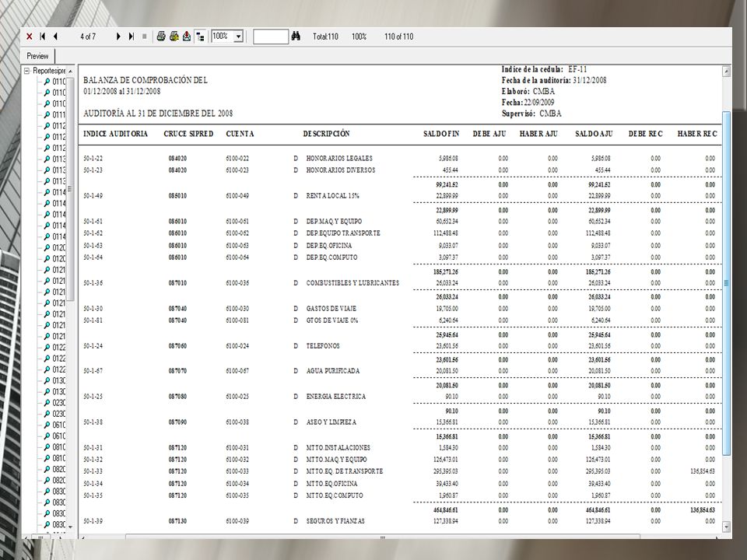Click 'SEGUROS Y FIANZAS' description
The height and width of the screenshot is (560, 747).
click(x=335, y=521)
